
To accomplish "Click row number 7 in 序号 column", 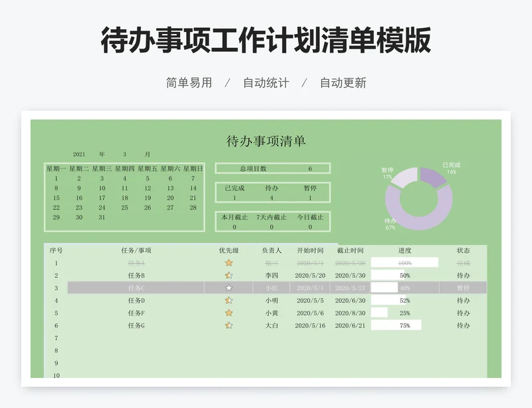I will point(57,338).
